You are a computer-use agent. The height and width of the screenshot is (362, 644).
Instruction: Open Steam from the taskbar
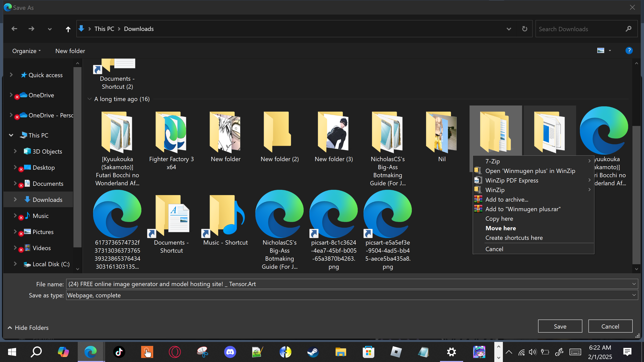pyautogui.click(x=313, y=352)
